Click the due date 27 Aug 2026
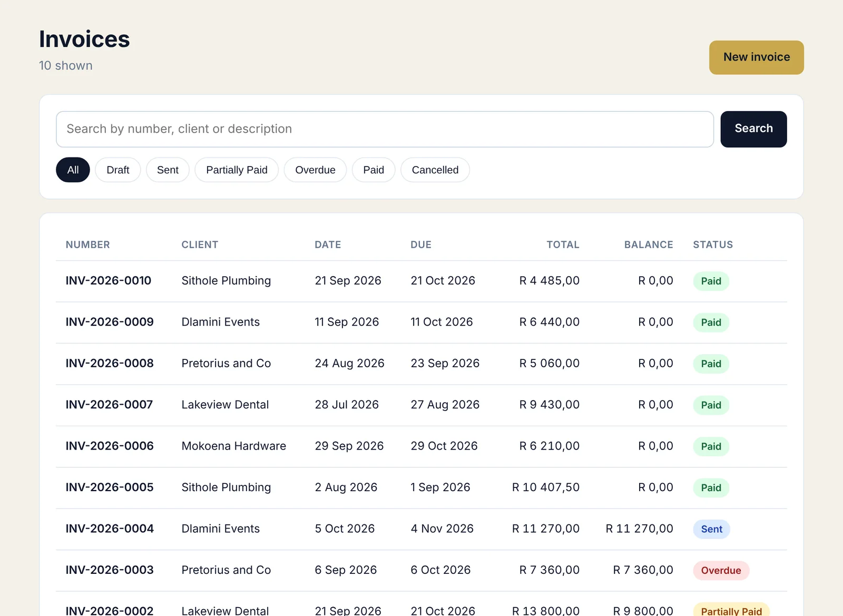Viewport: 843px width, 616px height. point(445,405)
